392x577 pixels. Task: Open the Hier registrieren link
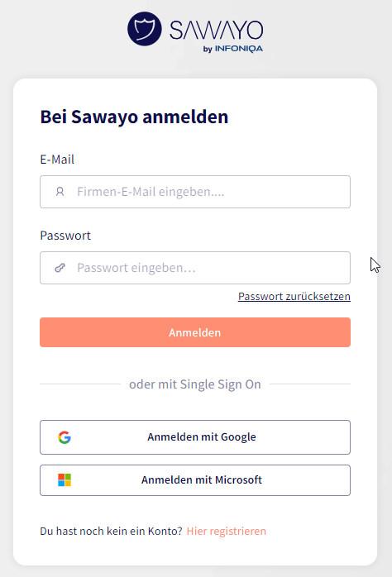coord(227,531)
